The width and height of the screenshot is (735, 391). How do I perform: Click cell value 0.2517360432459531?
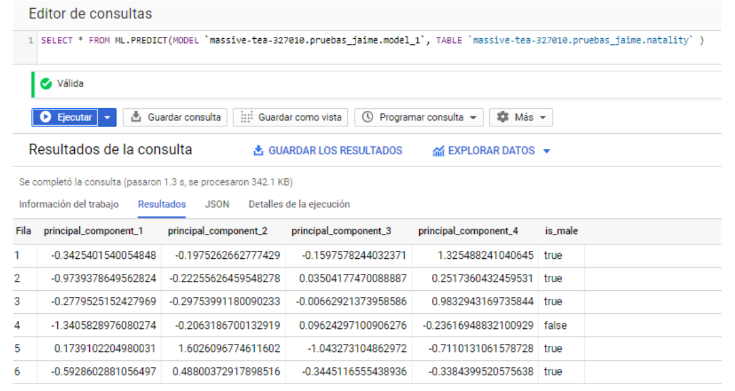(x=482, y=278)
